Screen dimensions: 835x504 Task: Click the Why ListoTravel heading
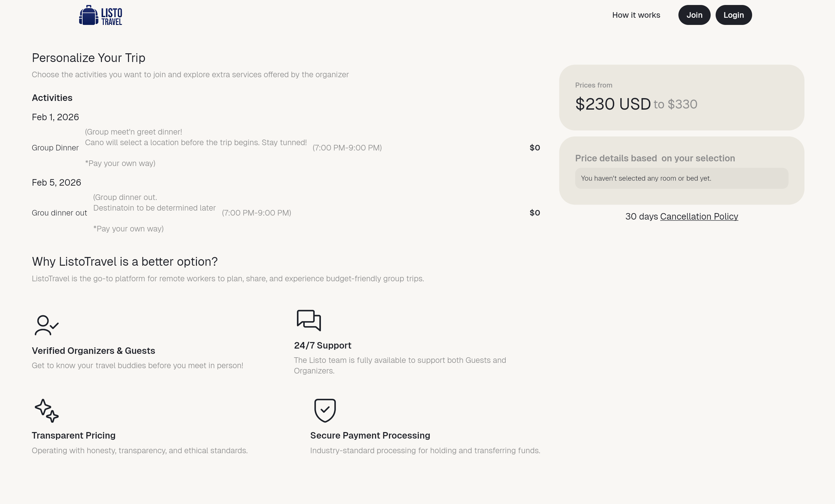coord(125,261)
